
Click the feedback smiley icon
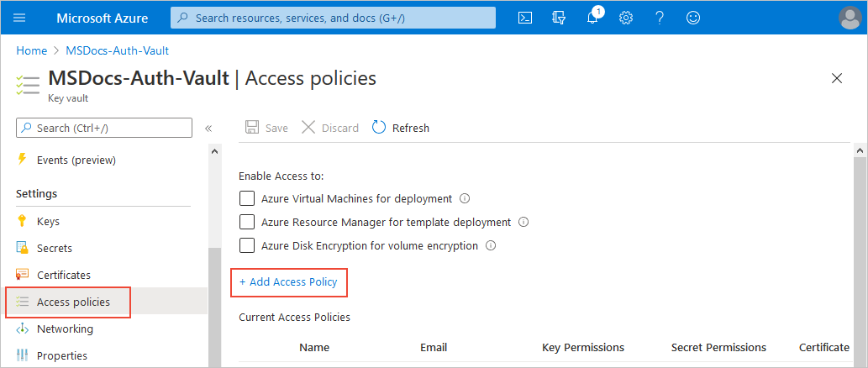693,18
